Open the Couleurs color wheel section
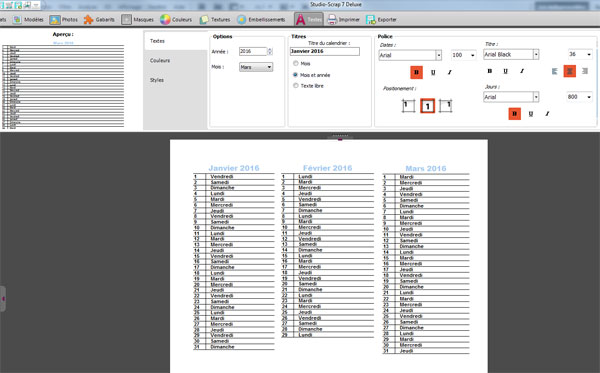Image resolution: width=600 pixels, height=373 pixels. tap(176, 20)
